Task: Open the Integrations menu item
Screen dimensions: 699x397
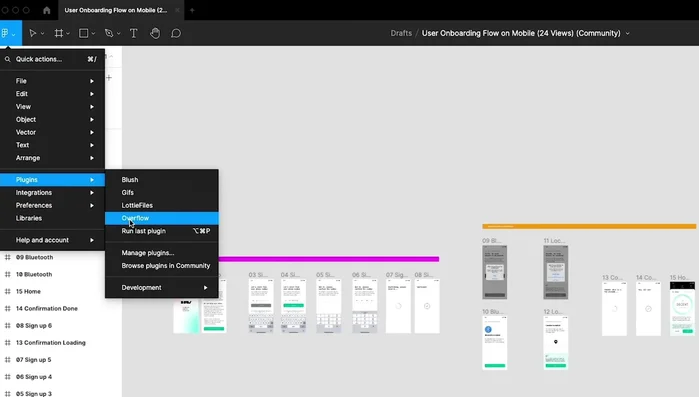Action: (53, 192)
